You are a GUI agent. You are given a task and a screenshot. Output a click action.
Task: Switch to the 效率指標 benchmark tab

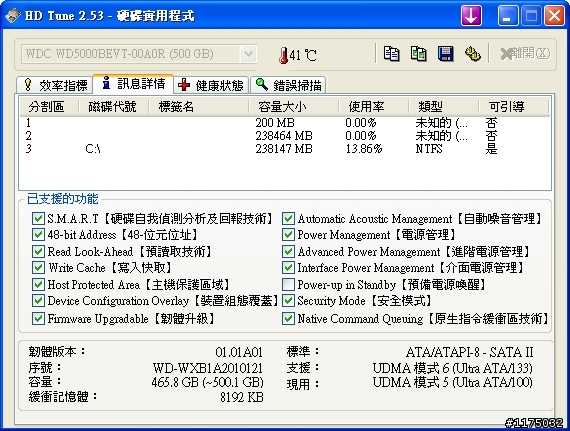(55, 85)
